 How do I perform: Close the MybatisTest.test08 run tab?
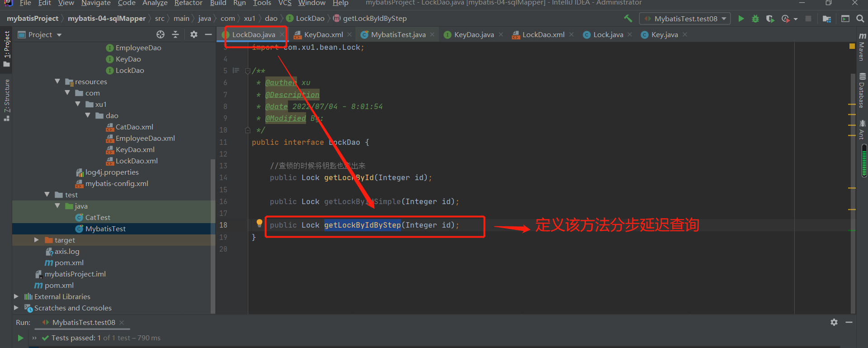pyautogui.click(x=122, y=322)
